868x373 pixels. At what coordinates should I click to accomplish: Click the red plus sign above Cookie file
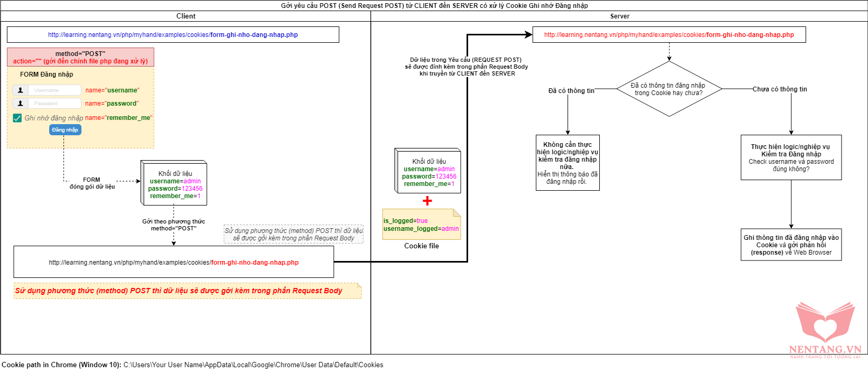coord(427,201)
